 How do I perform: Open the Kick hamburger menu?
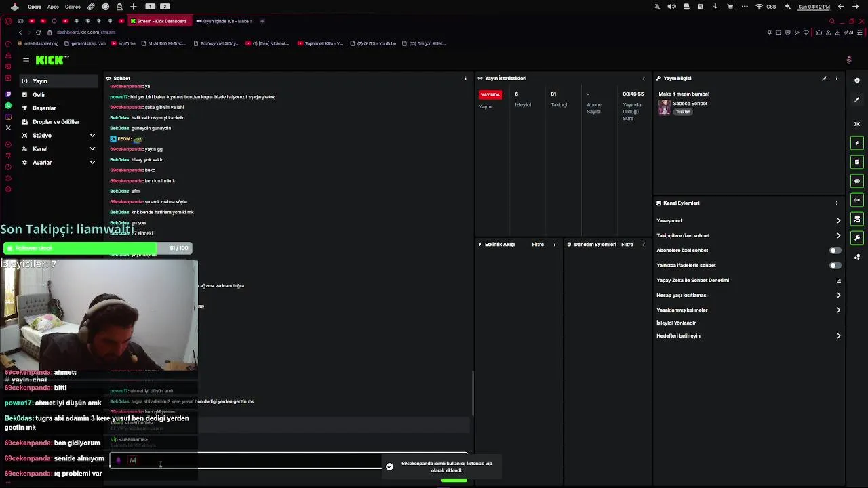click(26, 60)
